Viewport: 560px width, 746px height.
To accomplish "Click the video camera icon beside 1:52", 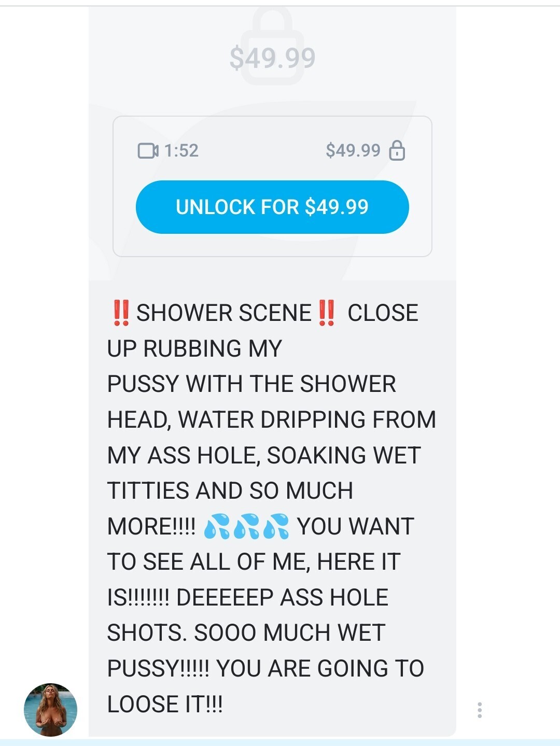I will [148, 151].
